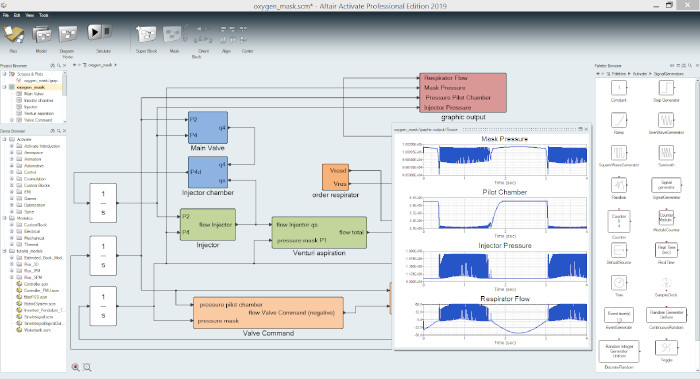Select the green Injector block
Screen dimensions: 700x379
208,225
